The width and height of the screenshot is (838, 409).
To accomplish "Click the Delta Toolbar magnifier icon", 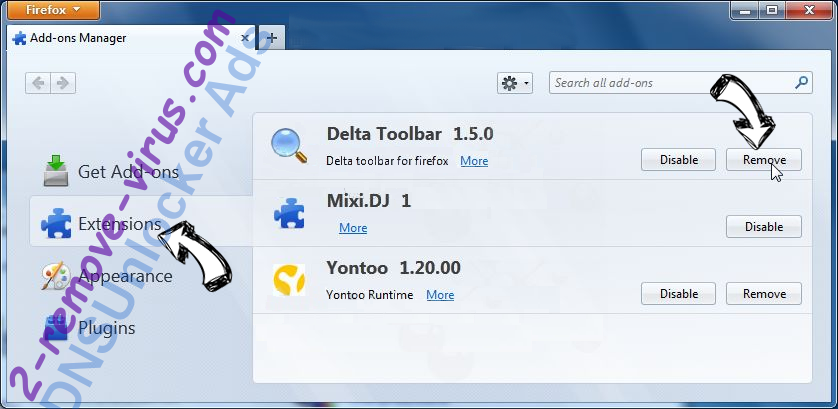I will pyautogui.click(x=289, y=146).
